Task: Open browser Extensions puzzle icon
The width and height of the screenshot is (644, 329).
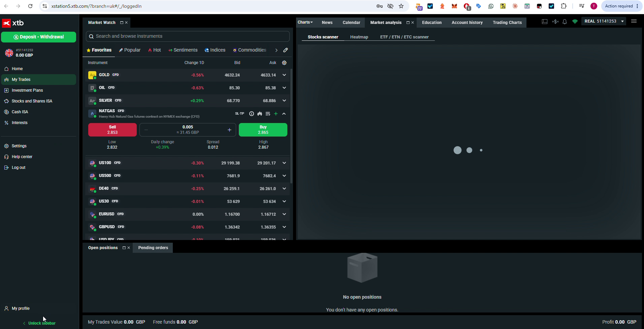Action: (x=563, y=6)
